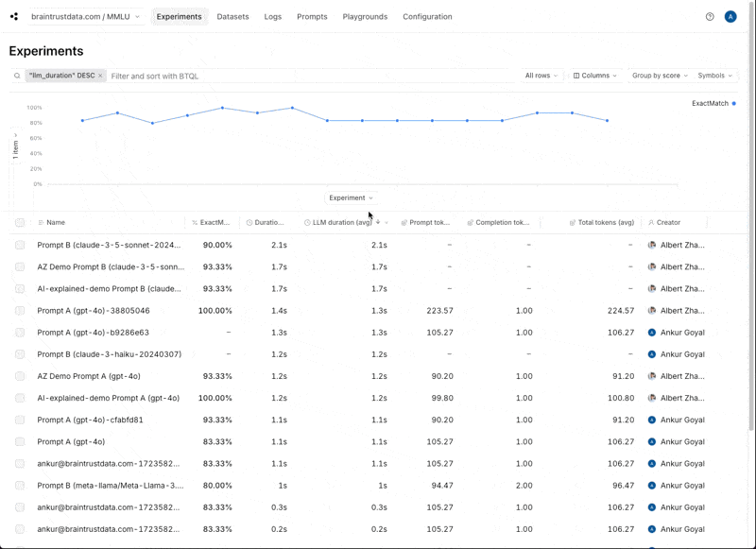The height and width of the screenshot is (549, 756).
Task: Switch to the Datasets tab
Action: pyautogui.click(x=232, y=16)
